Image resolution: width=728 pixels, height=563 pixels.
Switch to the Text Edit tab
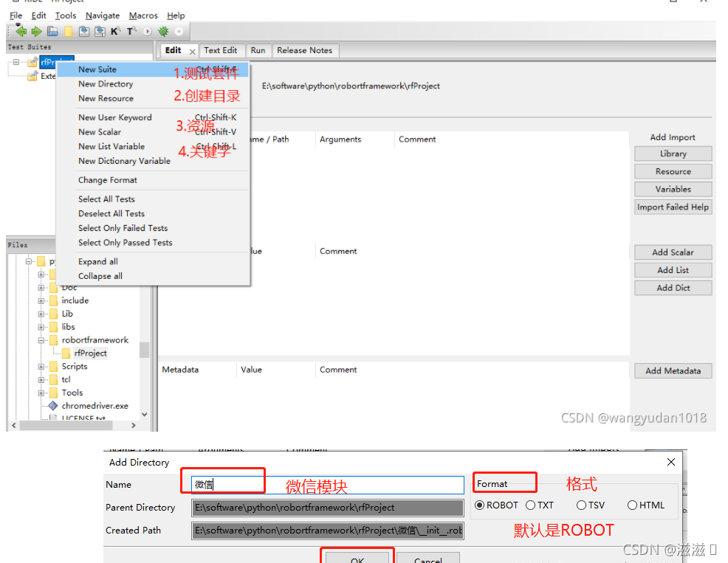pos(221,50)
